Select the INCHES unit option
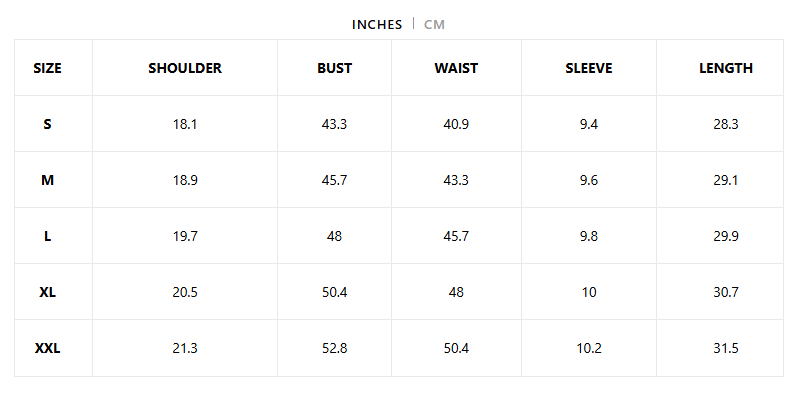The width and height of the screenshot is (796, 401). pyautogui.click(x=377, y=24)
